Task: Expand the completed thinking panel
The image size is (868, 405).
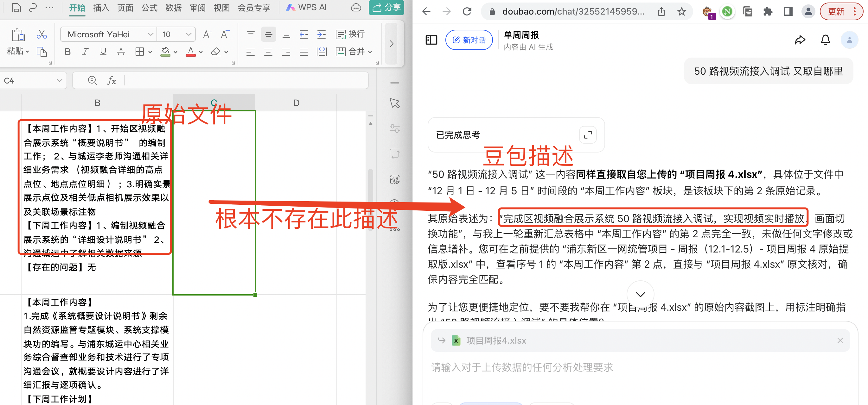Action: (x=588, y=135)
